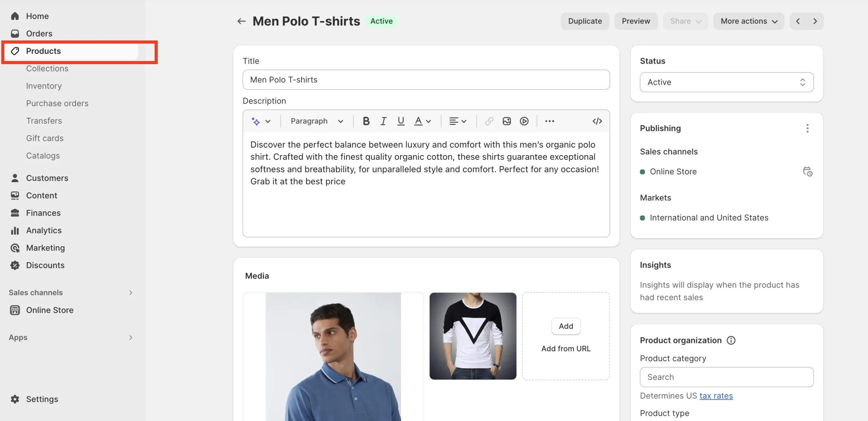Click the Analytics bar chart icon
This screenshot has width=868, height=421.
15,230
